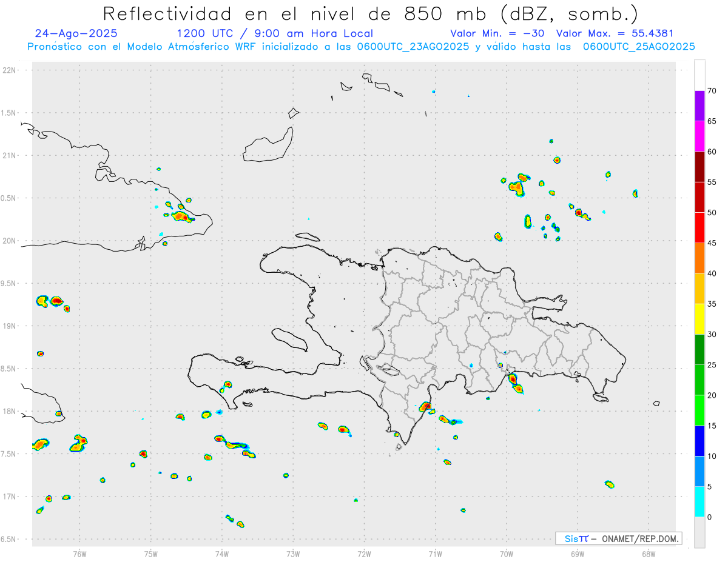Pick the bright red 45-50 dBZ legend swatch
The height and width of the screenshot is (562, 728).
point(700,227)
